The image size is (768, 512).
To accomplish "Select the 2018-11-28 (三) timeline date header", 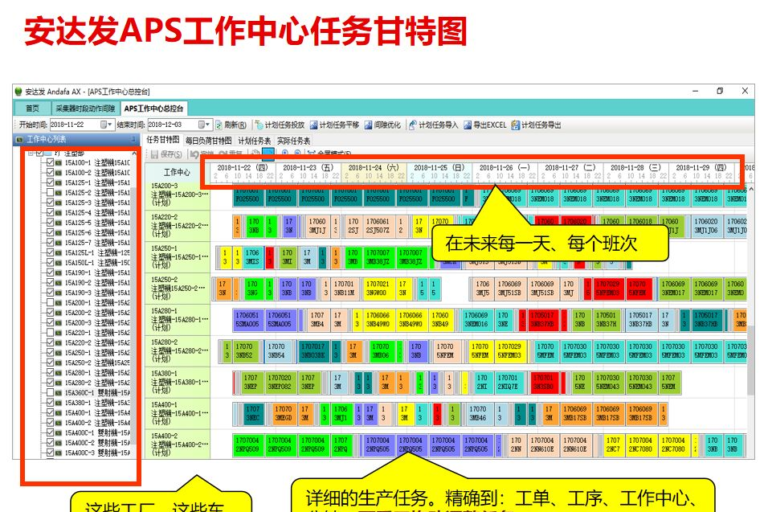I will 636,168.
